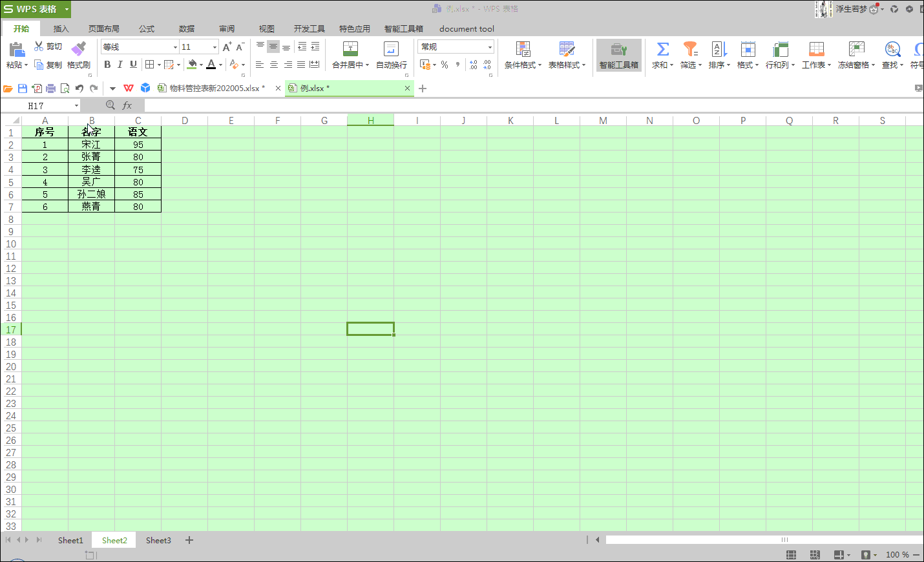This screenshot has height=562, width=924.
Task: Click the Freeze Panes (冻结窗格) icon
Action: 856,49
